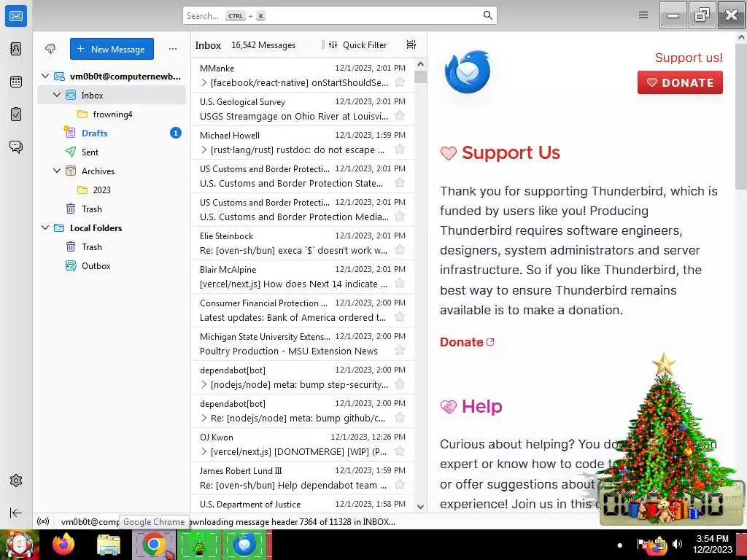The width and height of the screenshot is (747, 560).
Task: Star the James Robert Lund III message
Action: [x=400, y=485]
